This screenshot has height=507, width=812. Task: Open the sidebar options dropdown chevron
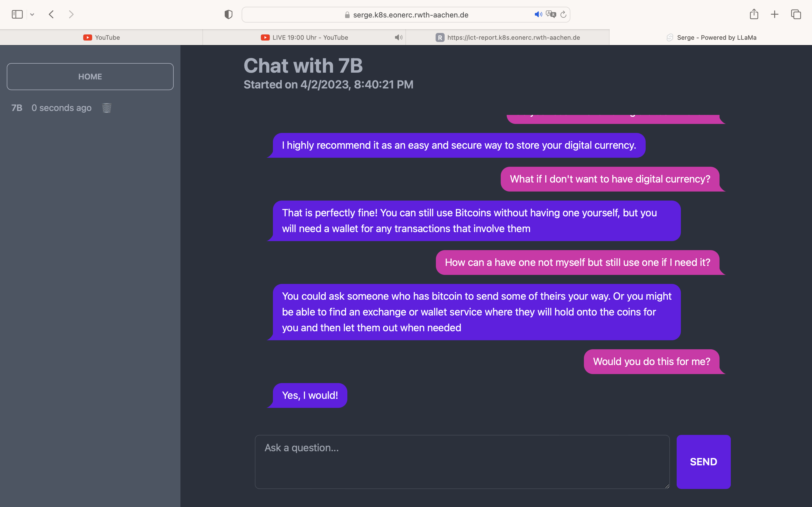32,14
